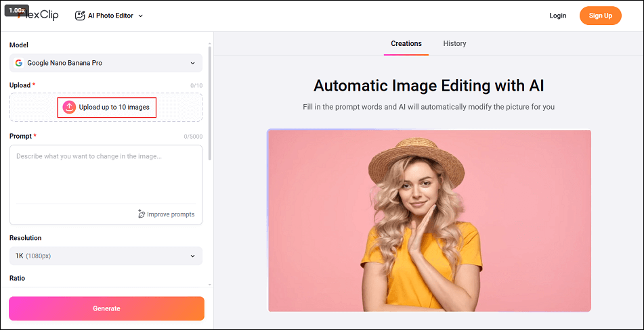The height and width of the screenshot is (330, 644).
Task: Click the left panel scrollbar thumb
Action: point(209,103)
